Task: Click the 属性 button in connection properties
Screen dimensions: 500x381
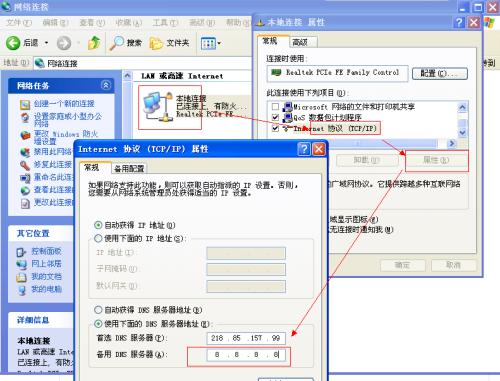Action: [436, 160]
